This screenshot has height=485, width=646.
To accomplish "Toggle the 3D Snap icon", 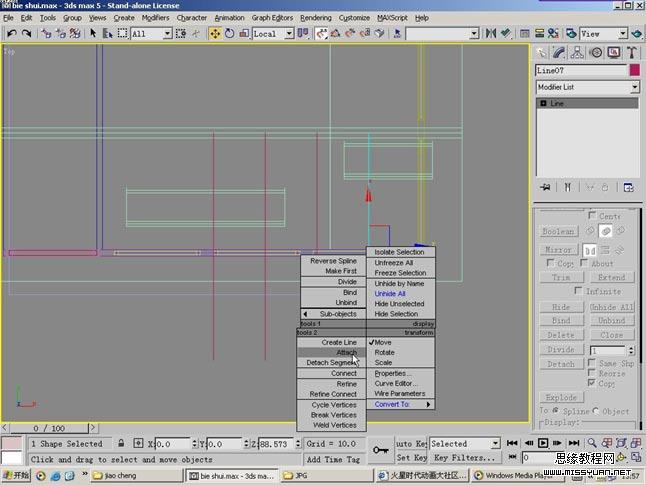I will (x=321, y=33).
